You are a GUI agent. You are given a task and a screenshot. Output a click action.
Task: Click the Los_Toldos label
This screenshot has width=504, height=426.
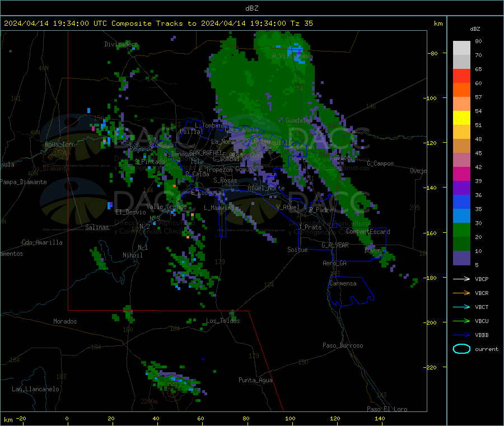pos(223,321)
